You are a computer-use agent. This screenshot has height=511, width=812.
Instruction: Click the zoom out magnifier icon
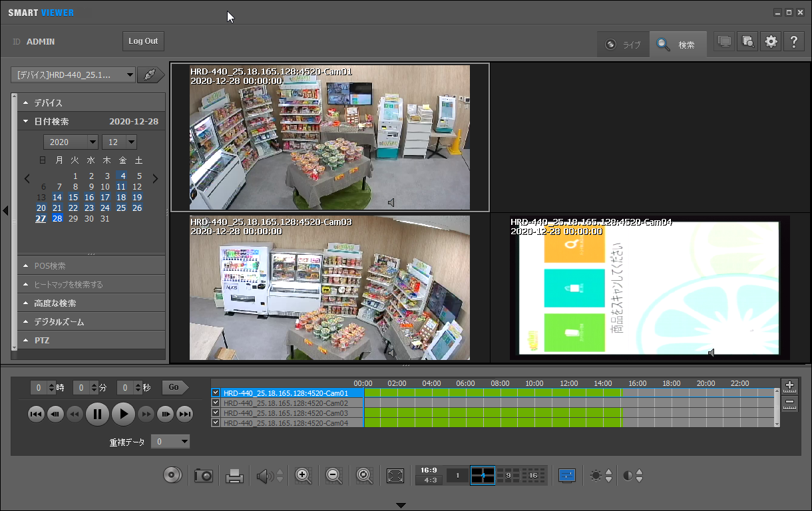click(334, 476)
